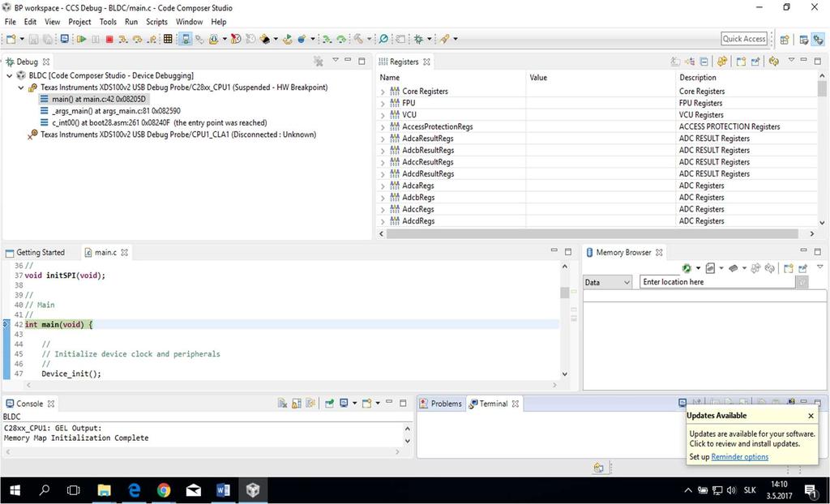Image resolution: width=830 pixels, height=504 pixels.
Task: Click the Registers horizontal scrollbar
Action: coord(592,233)
